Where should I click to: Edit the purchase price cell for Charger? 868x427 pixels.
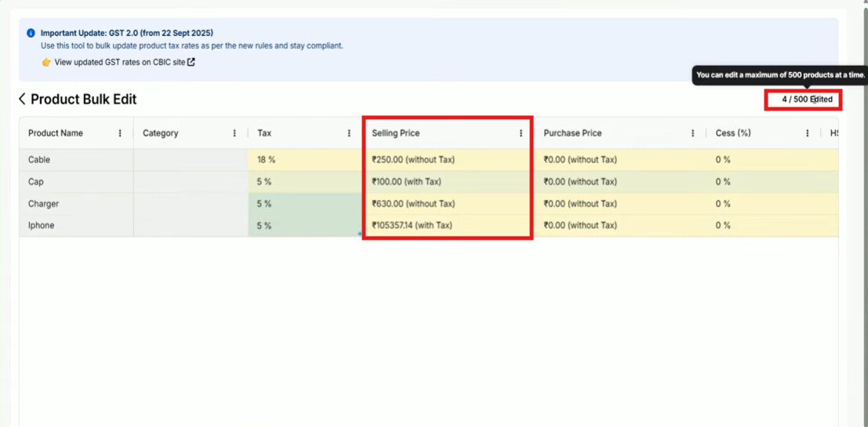620,204
